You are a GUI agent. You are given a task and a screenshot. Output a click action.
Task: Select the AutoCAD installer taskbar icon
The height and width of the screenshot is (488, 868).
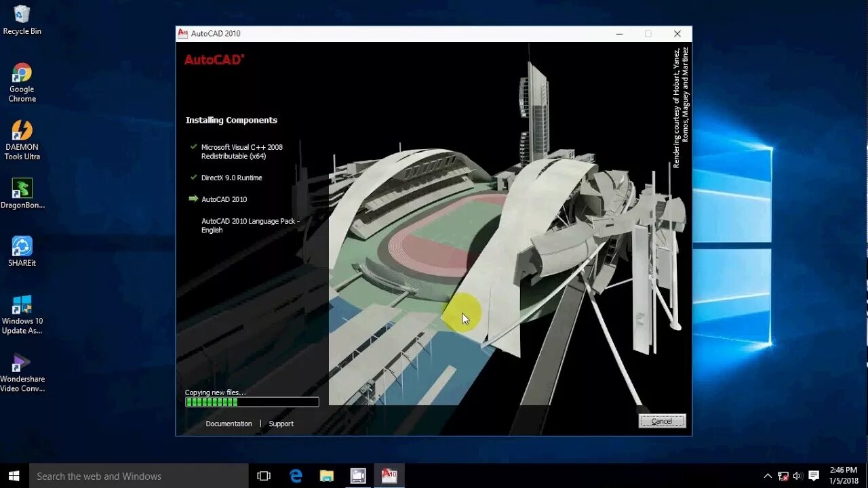pos(389,476)
